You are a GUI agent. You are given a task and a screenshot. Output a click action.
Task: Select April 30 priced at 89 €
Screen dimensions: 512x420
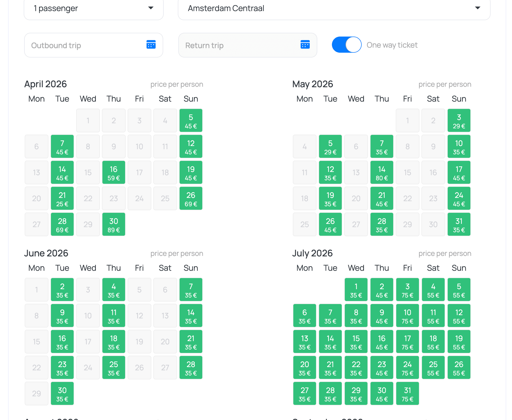(x=114, y=225)
